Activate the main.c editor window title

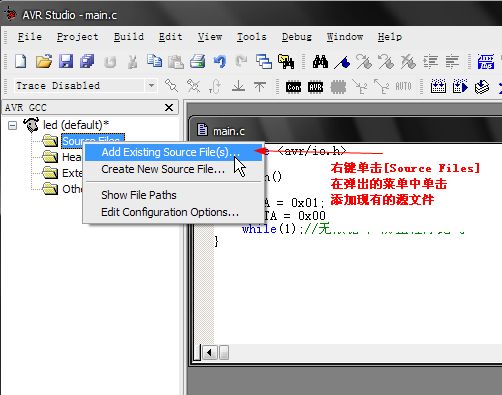pyautogui.click(x=228, y=131)
